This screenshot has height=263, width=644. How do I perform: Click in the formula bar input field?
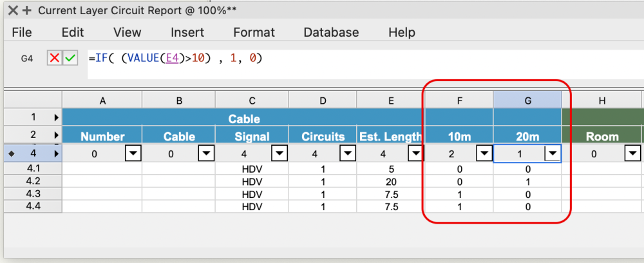tap(361, 59)
